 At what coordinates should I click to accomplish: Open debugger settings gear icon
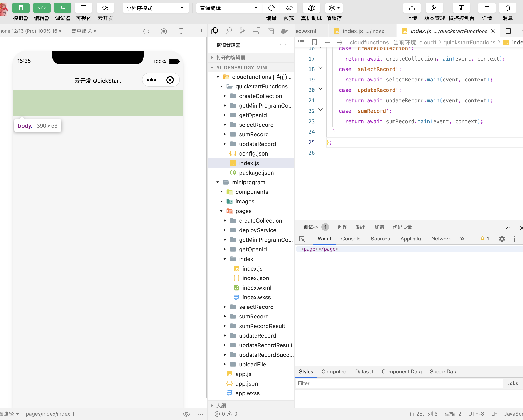tap(502, 239)
